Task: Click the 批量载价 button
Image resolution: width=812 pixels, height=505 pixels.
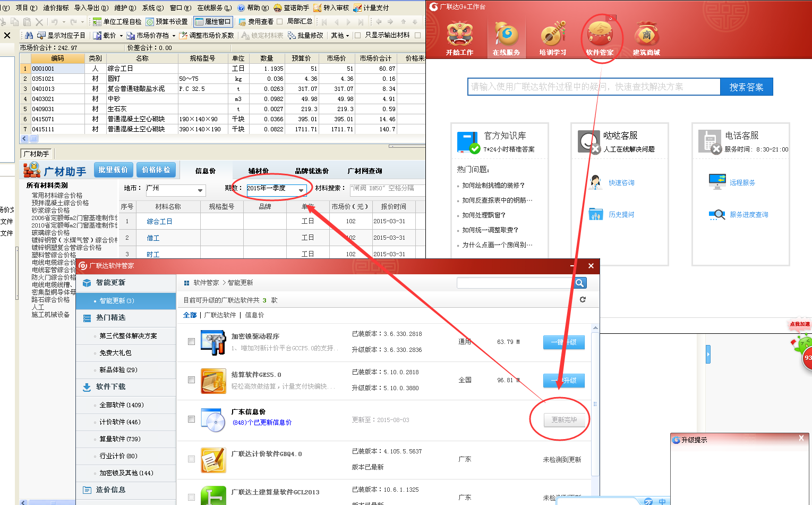Action: click(113, 170)
